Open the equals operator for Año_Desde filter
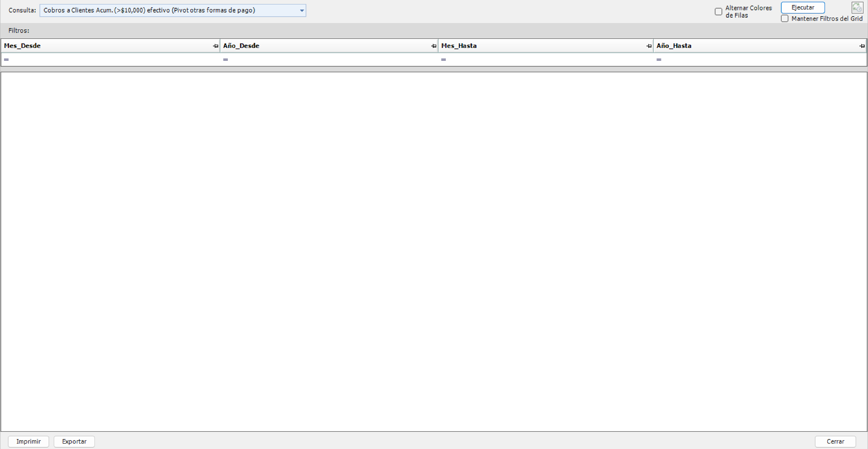This screenshot has height=449, width=868. pos(225,60)
